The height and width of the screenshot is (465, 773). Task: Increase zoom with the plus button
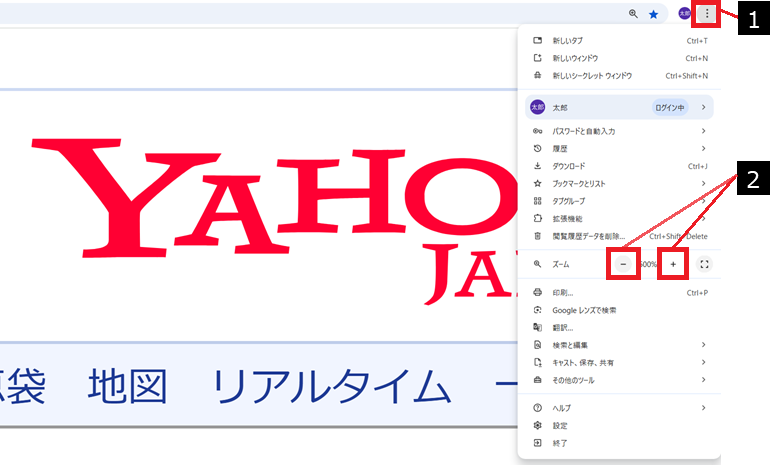[673, 264]
